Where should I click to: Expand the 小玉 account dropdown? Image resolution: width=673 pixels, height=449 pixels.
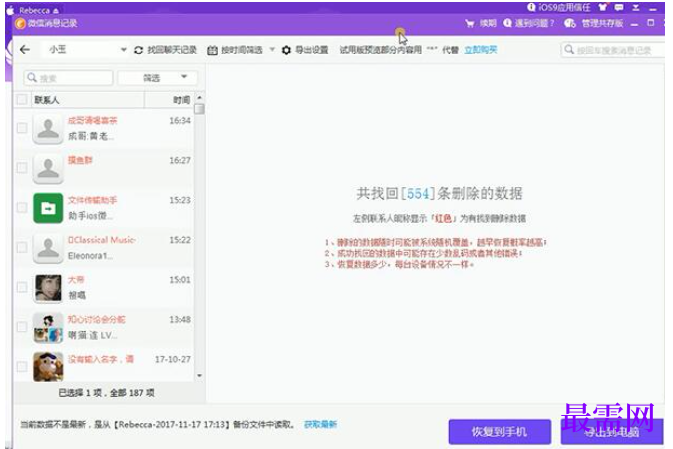pyautogui.click(x=124, y=50)
